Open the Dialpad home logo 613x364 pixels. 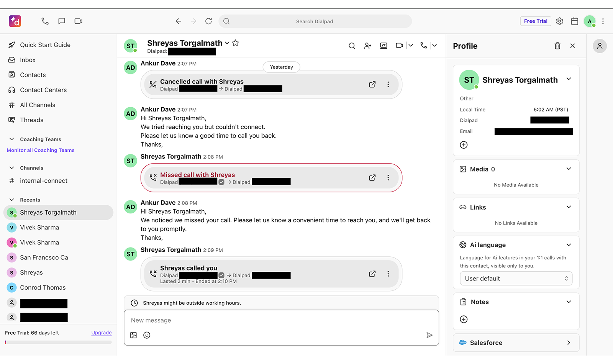point(15,21)
